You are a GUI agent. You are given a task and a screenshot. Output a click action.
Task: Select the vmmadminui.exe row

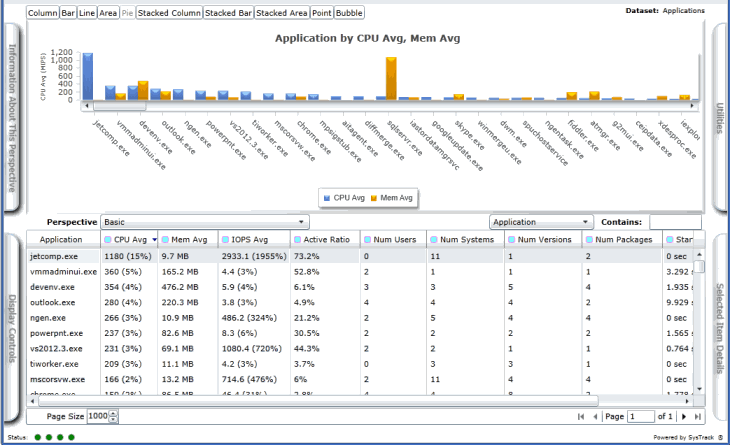click(x=360, y=272)
